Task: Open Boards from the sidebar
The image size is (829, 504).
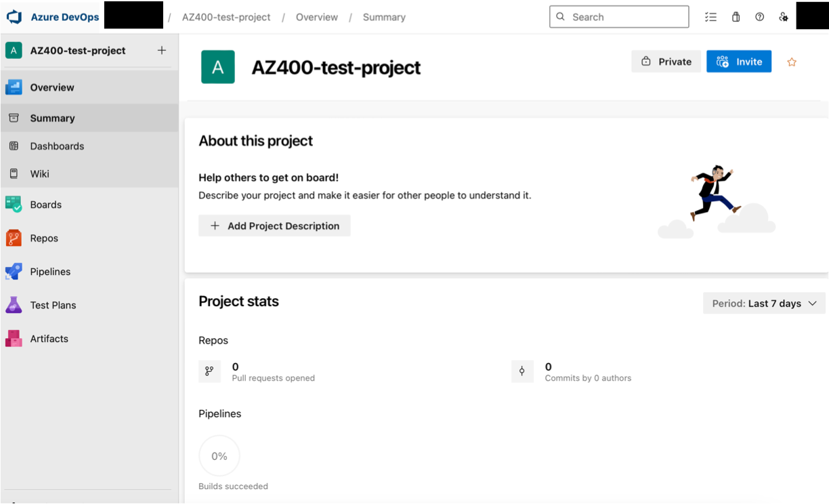Action: tap(45, 205)
